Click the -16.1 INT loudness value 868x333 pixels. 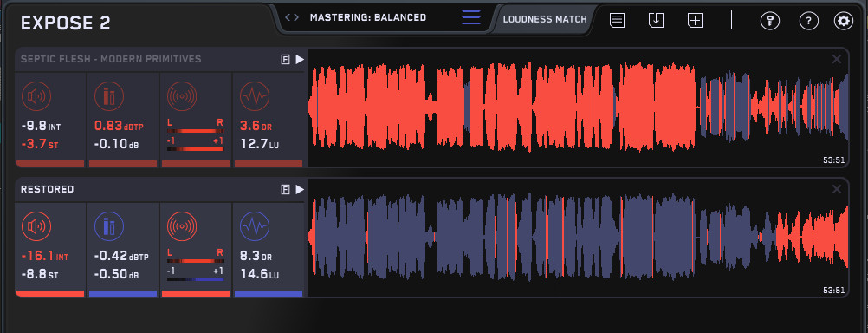(x=45, y=257)
